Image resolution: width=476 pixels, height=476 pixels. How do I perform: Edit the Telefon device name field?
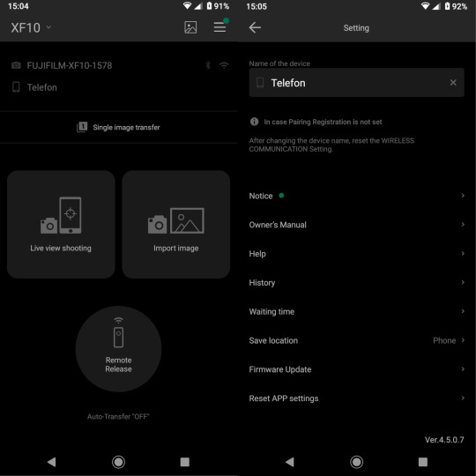(356, 83)
